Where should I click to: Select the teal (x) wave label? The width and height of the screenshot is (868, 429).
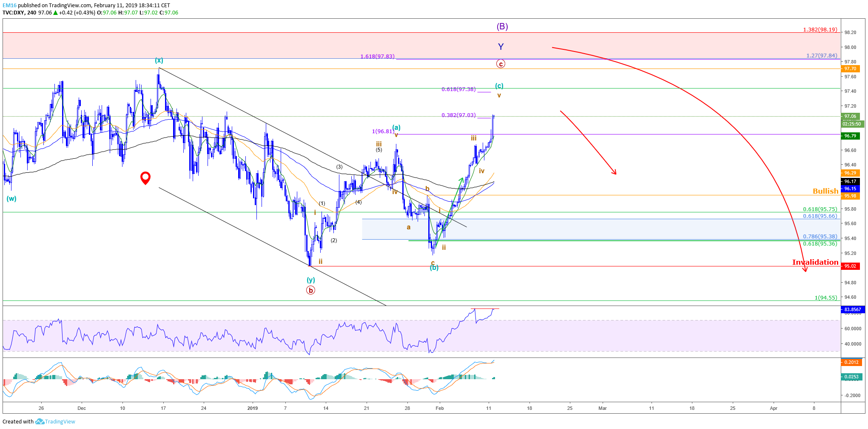(x=159, y=60)
